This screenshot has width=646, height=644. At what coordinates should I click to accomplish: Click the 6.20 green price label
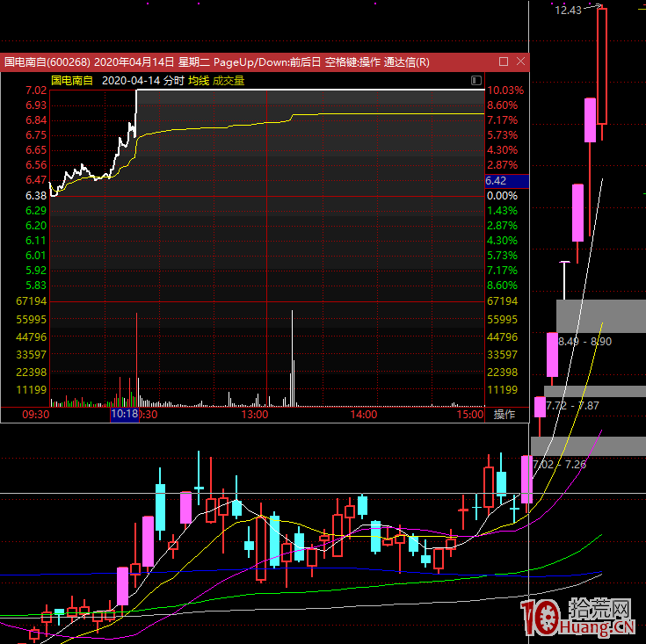click(x=36, y=226)
